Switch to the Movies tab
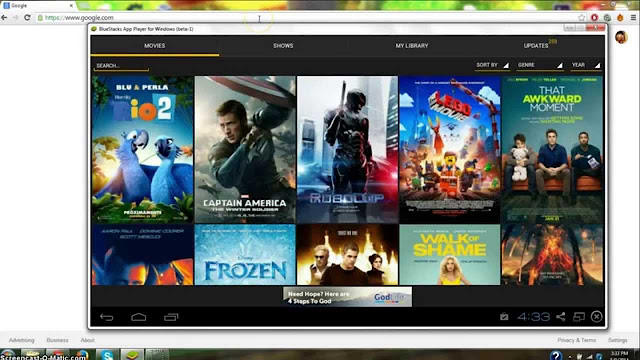 pyautogui.click(x=155, y=46)
